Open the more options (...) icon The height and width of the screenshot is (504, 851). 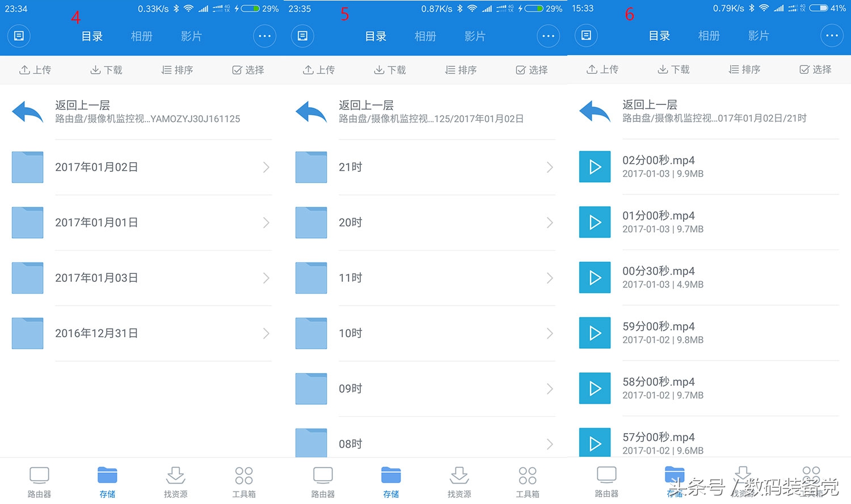(x=264, y=36)
